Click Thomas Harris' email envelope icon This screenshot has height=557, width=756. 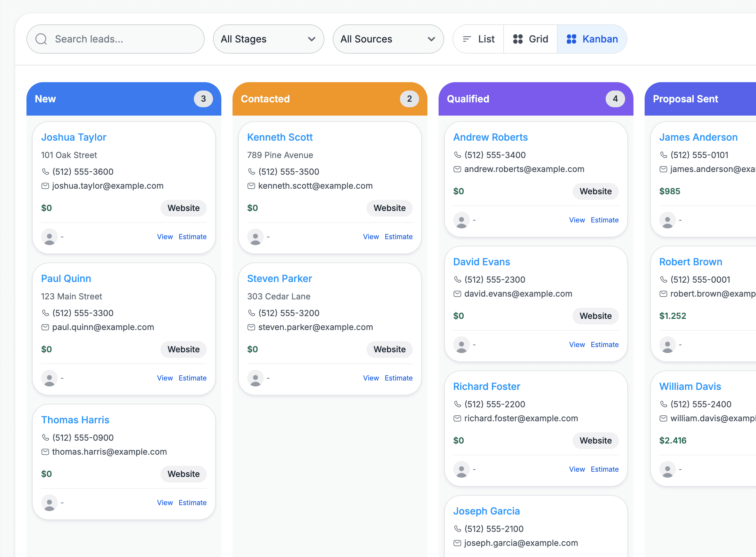click(45, 452)
